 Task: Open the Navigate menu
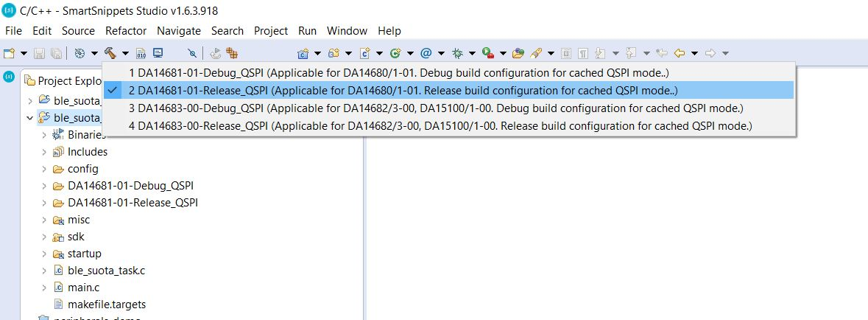pos(178,31)
